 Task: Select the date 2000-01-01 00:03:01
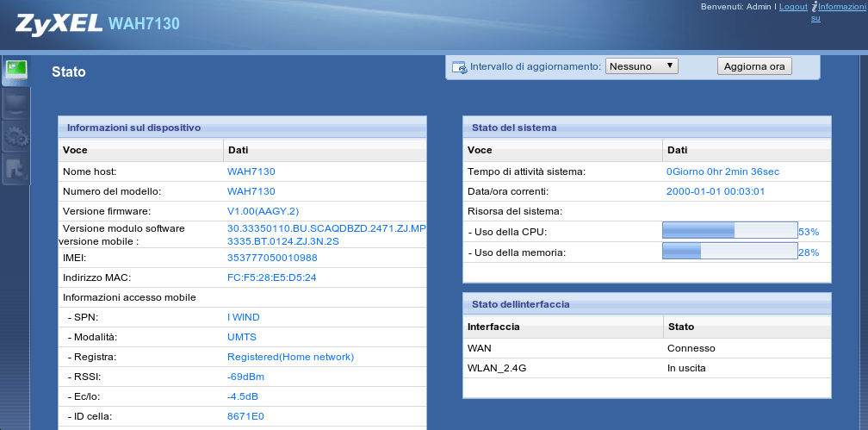(716, 191)
